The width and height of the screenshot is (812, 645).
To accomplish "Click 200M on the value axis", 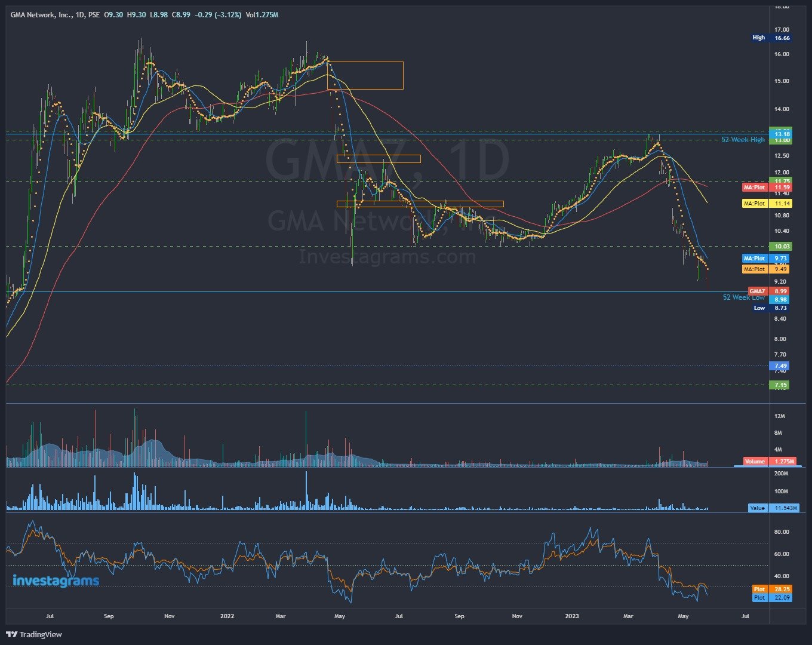I will coord(782,474).
